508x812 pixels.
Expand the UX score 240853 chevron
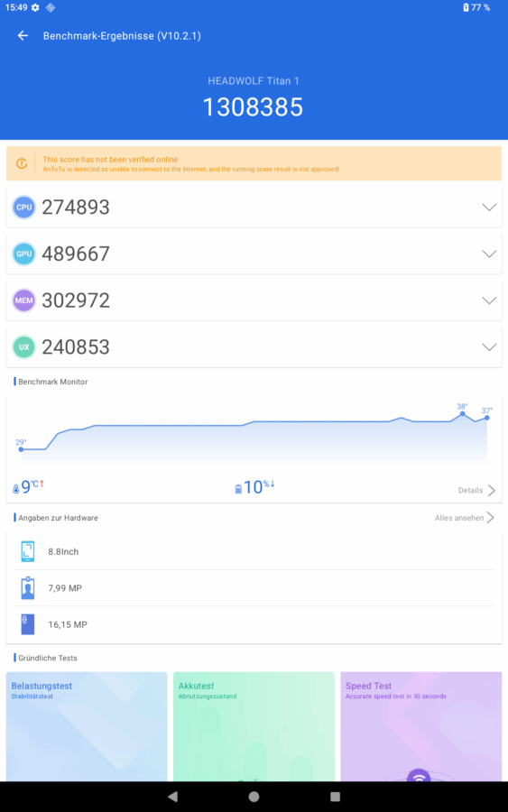489,347
